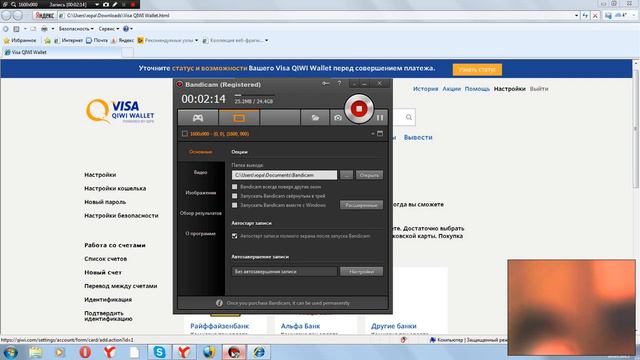
Task: Browse for output folder with ... button
Action: [347, 175]
